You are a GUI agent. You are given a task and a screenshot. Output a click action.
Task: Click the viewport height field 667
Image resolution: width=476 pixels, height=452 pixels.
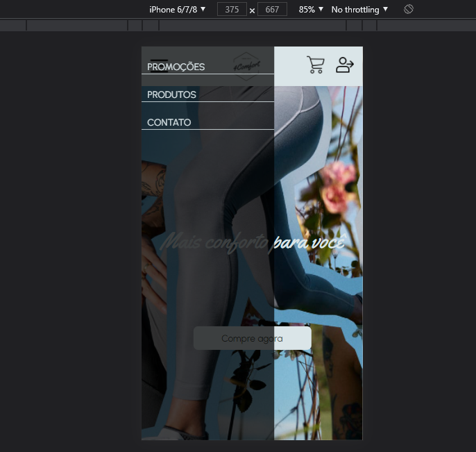[272, 10]
